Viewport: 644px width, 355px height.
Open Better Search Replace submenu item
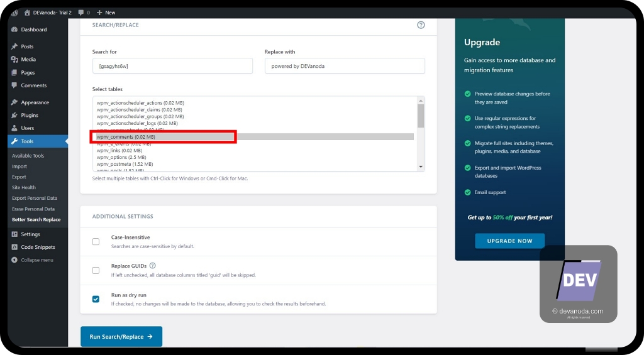tap(36, 219)
